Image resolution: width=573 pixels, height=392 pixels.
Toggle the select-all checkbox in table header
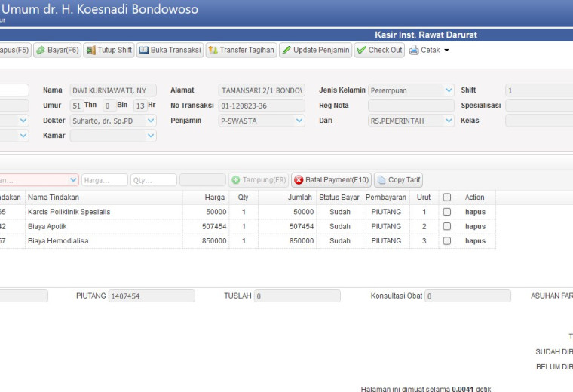[x=446, y=198]
